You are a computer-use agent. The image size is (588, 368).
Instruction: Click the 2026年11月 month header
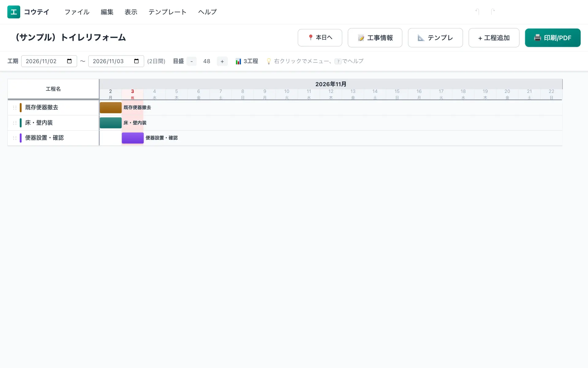(331, 84)
